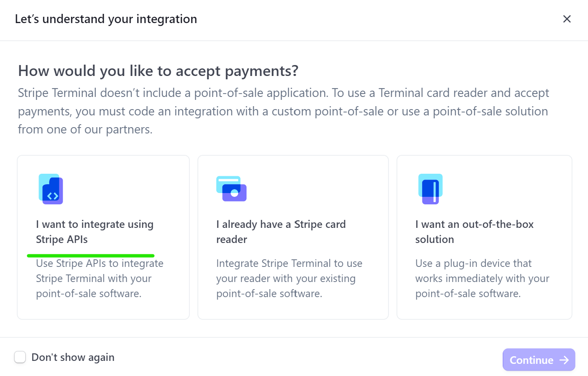Screen dimensions: 588x376
Task: Pick "I want an out-of-the-box solution" option
Action: coord(474,232)
